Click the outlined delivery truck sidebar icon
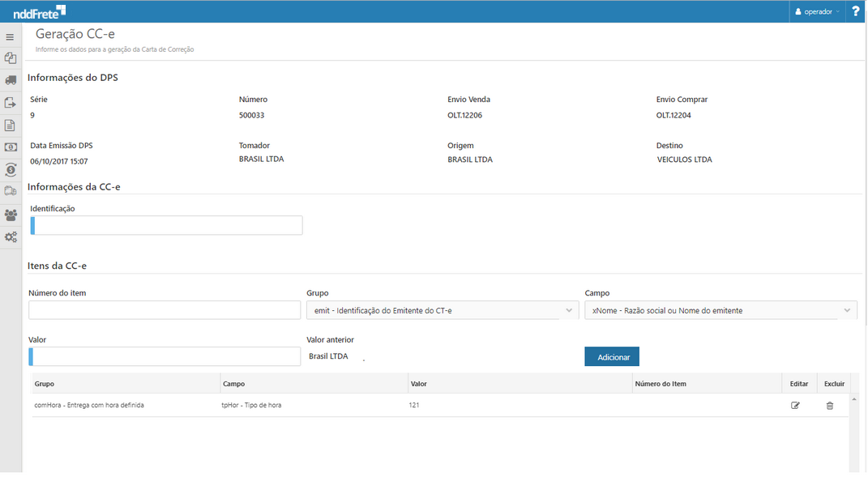Screen dimensions: 868x481 (11, 192)
